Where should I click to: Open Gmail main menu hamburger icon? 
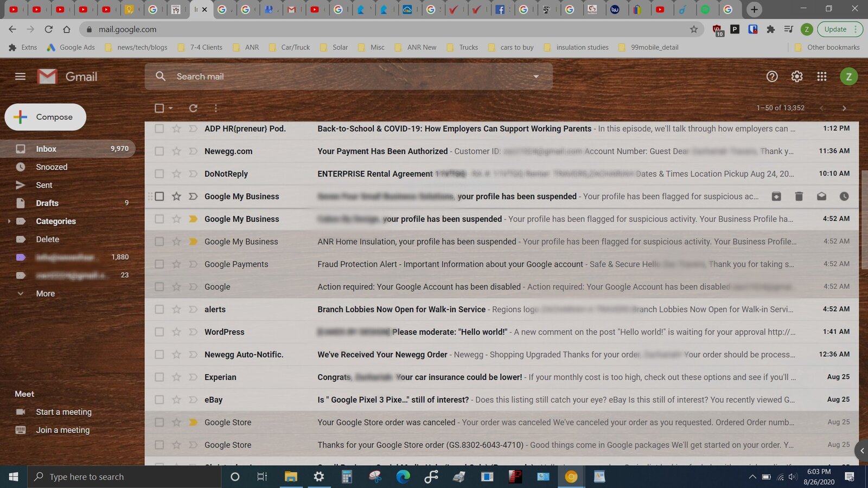21,76
